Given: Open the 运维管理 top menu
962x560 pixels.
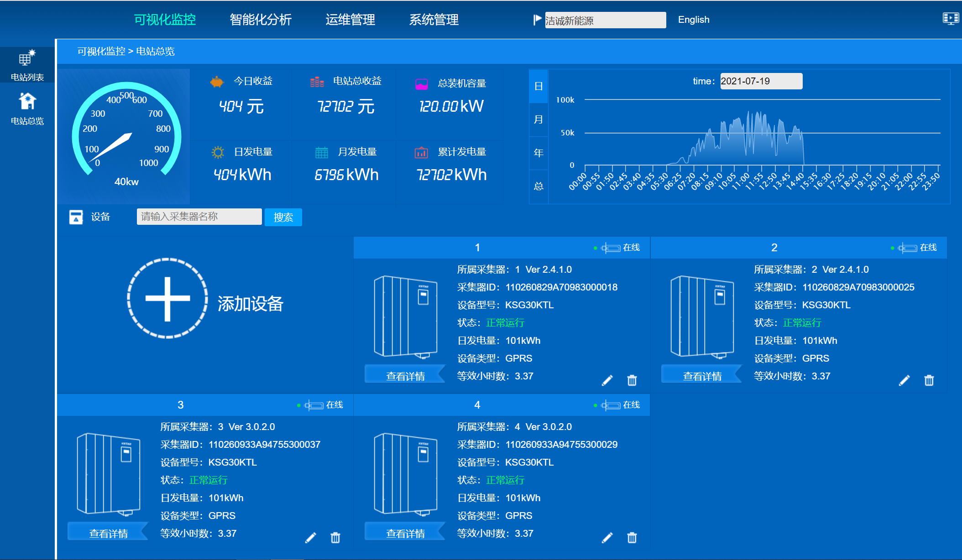Looking at the screenshot, I should point(350,20).
